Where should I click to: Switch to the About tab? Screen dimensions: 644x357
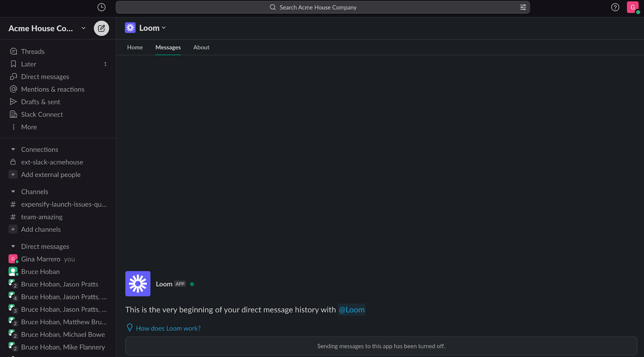pos(201,47)
